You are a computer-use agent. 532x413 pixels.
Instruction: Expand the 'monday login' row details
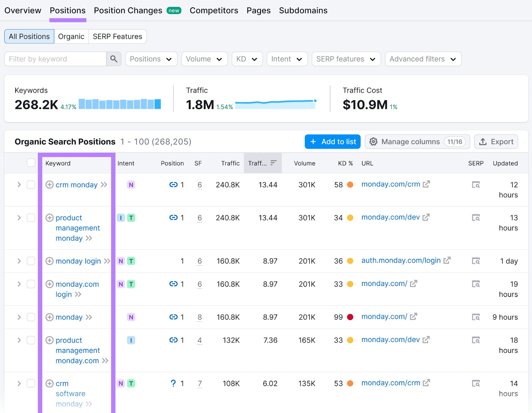tap(19, 261)
